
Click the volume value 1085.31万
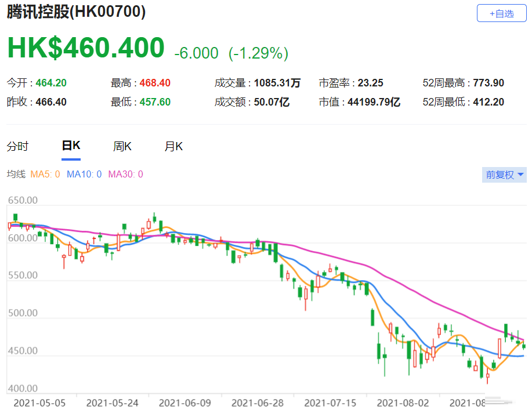tap(277, 83)
